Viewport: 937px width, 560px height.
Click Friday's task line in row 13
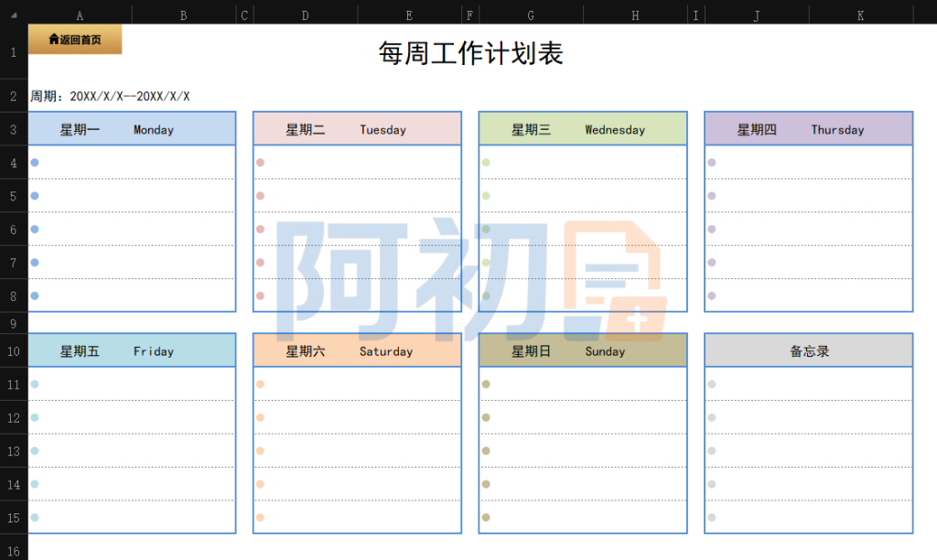tap(132, 450)
